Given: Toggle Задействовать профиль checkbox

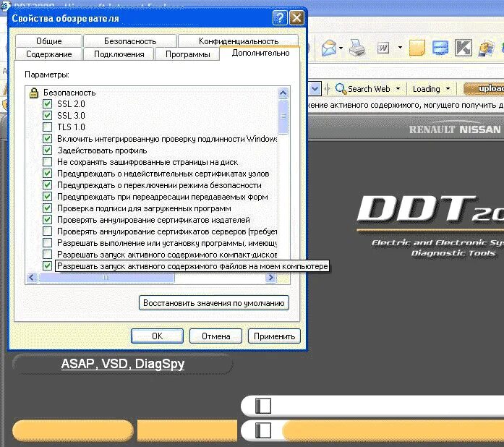Looking at the screenshot, I should point(47,150).
